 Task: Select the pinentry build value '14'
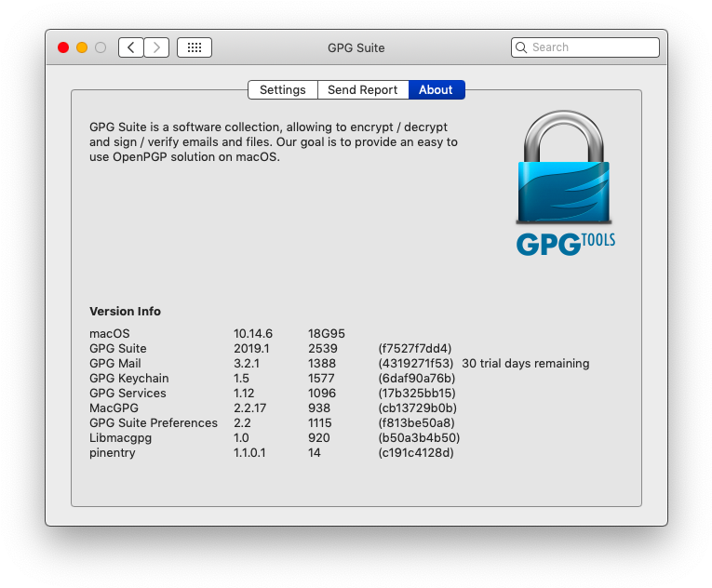[315, 453]
